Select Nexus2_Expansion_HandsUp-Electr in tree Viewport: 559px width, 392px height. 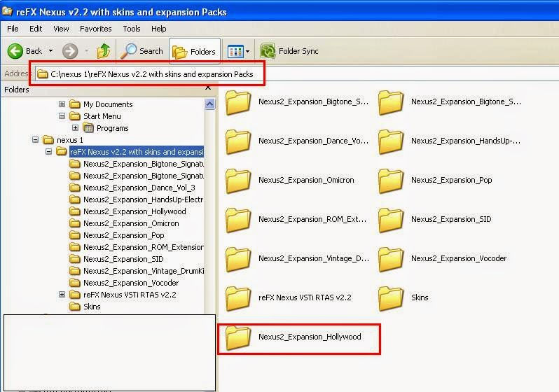click(143, 199)
